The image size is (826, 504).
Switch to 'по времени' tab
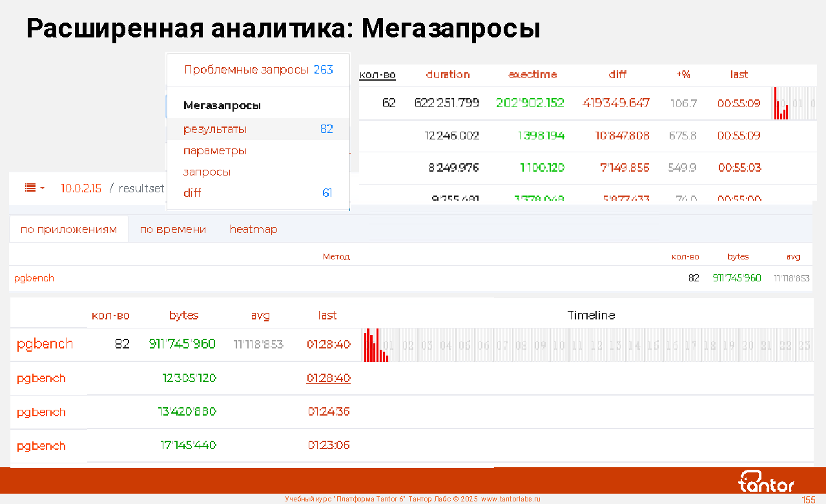(x=172, y=229)
